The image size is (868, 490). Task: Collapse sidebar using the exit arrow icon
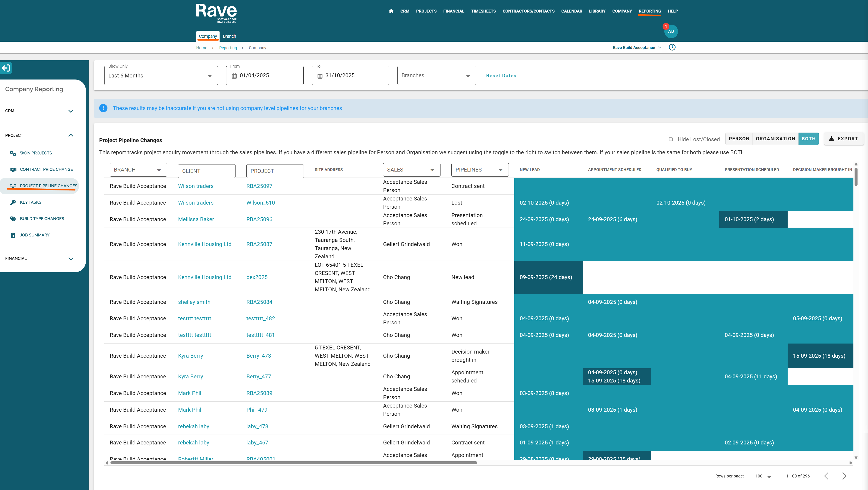click(x=6, y=68)
